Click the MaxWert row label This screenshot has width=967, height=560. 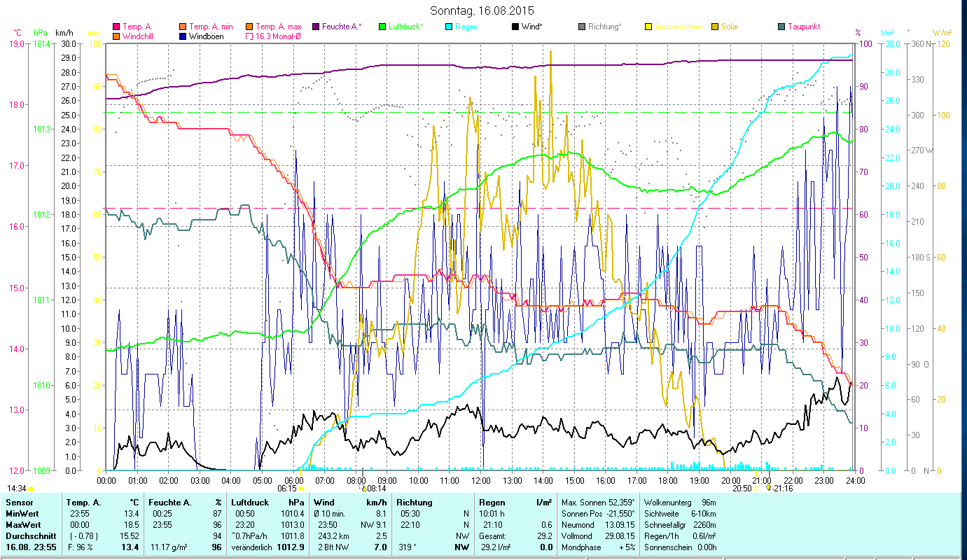(x=22, y=525)
